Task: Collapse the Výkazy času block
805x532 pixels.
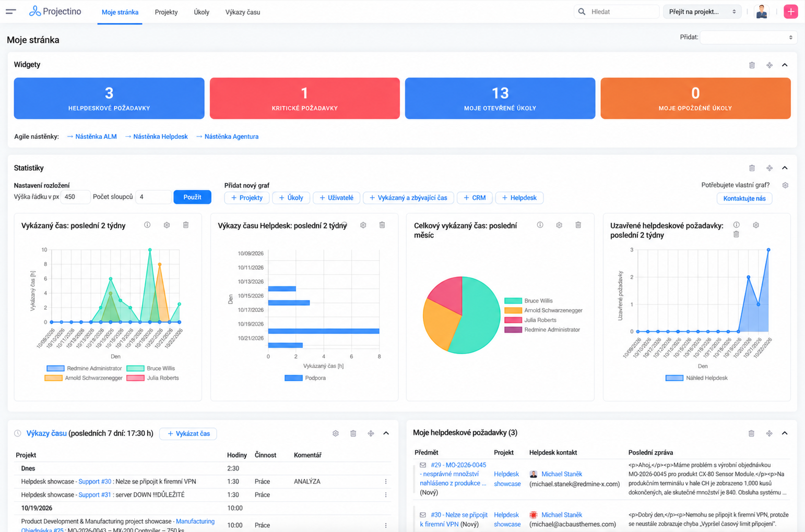Action: (x=386, y=433)
